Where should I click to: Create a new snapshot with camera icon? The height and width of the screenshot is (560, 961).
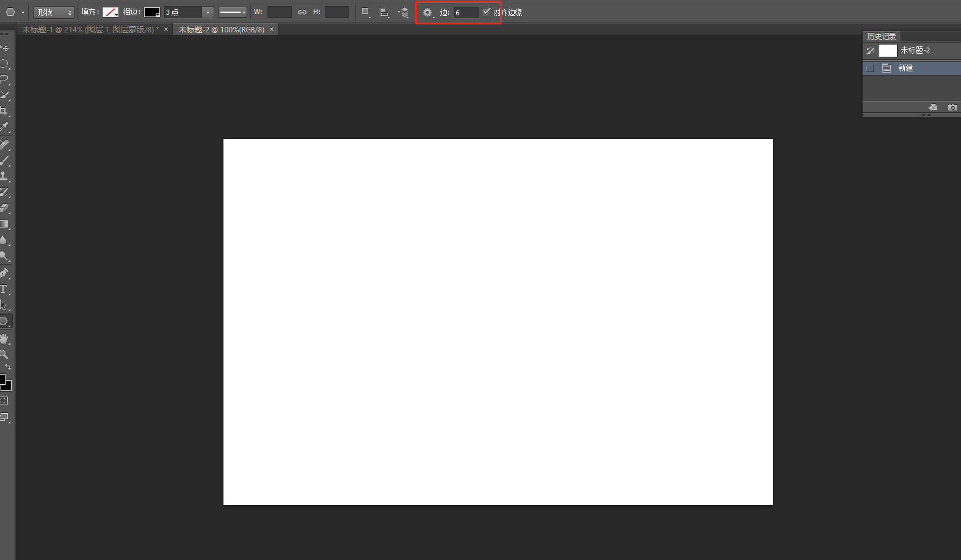(952, 107)
